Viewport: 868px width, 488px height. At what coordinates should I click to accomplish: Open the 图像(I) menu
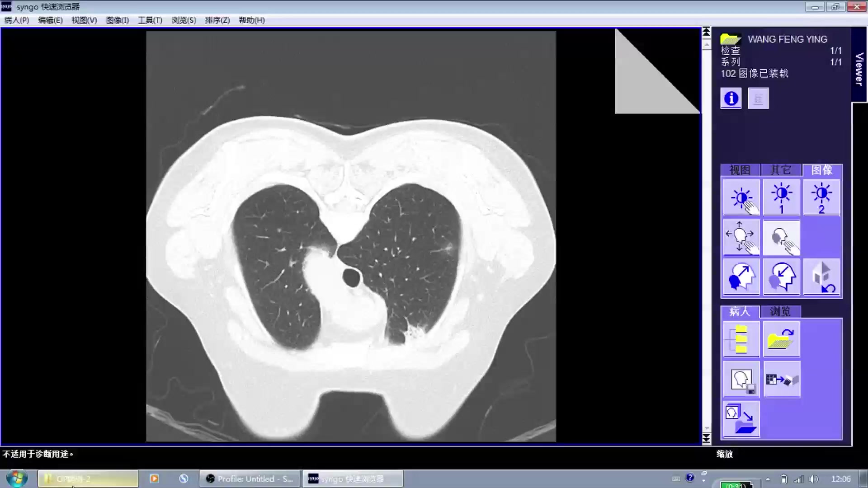coord(118,20)
